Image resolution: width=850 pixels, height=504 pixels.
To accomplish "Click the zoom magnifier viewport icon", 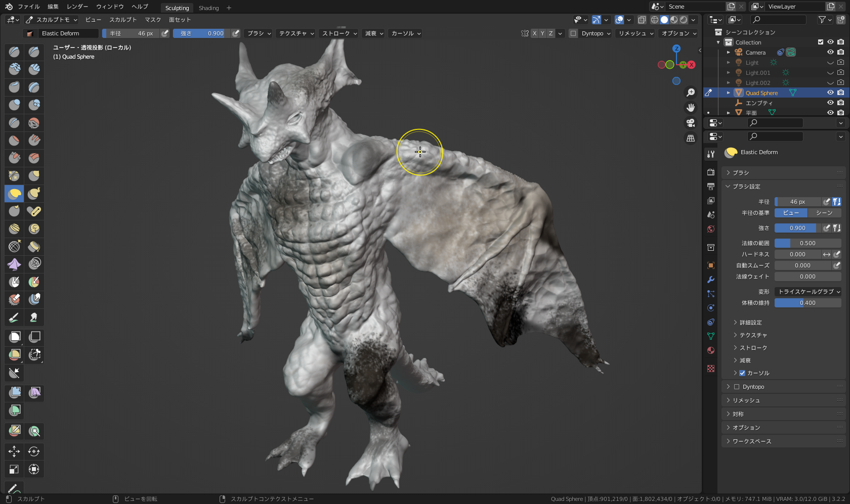I will (691, 93).
